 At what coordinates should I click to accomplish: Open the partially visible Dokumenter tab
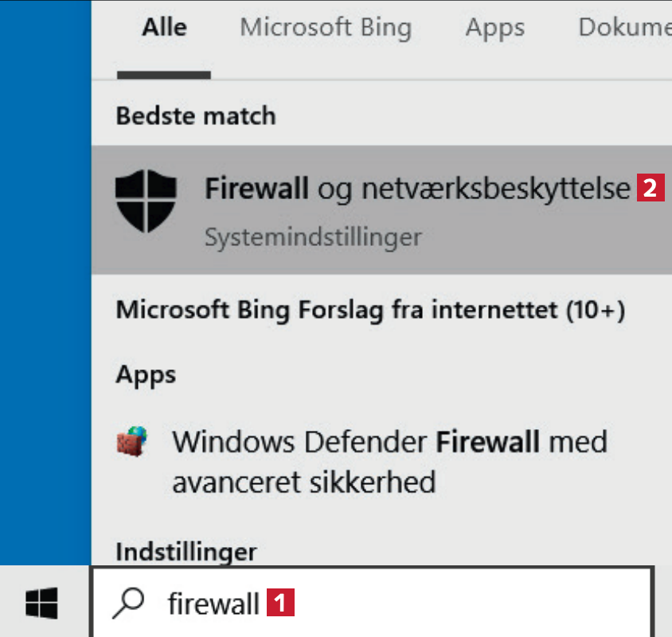point(624,28)
